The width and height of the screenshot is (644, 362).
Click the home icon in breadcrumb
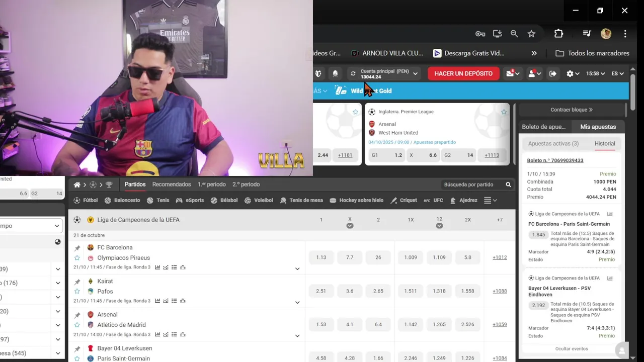tap(77, 185)
